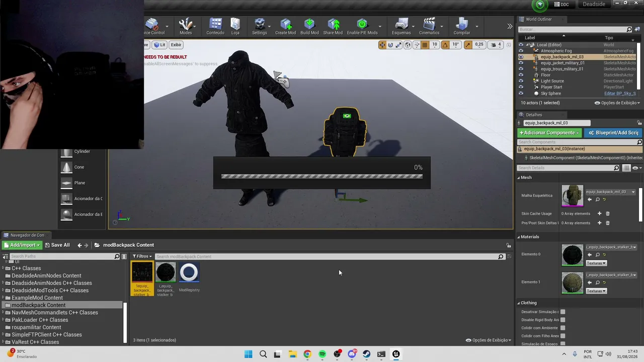The image size is (644, 362).
Task: Open the Conteúdo content browser button
Action: click(x=215, y=26)
